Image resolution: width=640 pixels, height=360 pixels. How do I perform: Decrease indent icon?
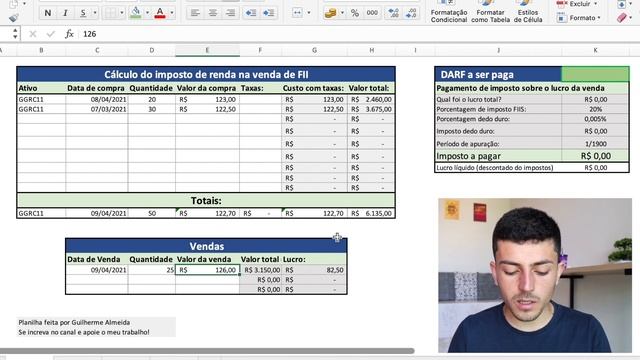click(250, 13)
